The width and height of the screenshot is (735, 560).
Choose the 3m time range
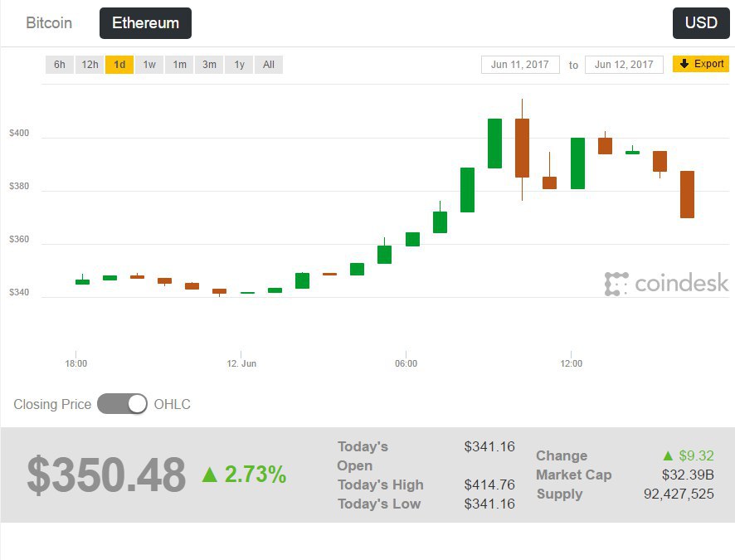point(209,65)
